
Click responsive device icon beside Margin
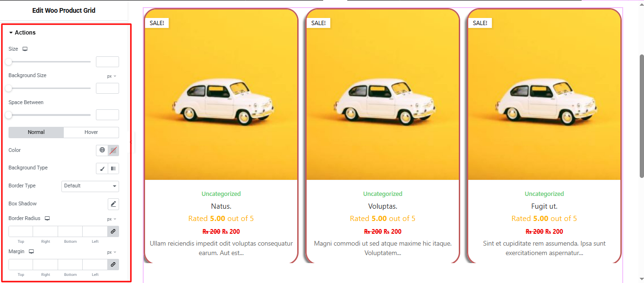[x=31, y=252]
